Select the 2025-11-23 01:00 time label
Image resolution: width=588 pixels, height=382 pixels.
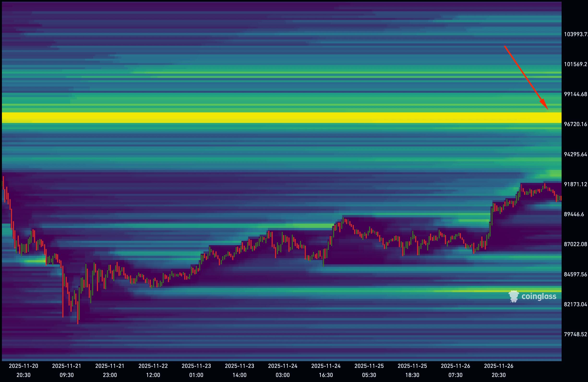click(196, 370)
